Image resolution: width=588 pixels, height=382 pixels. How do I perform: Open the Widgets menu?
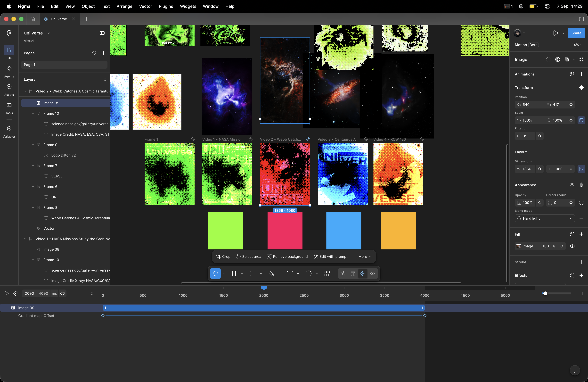coord(188,6)
